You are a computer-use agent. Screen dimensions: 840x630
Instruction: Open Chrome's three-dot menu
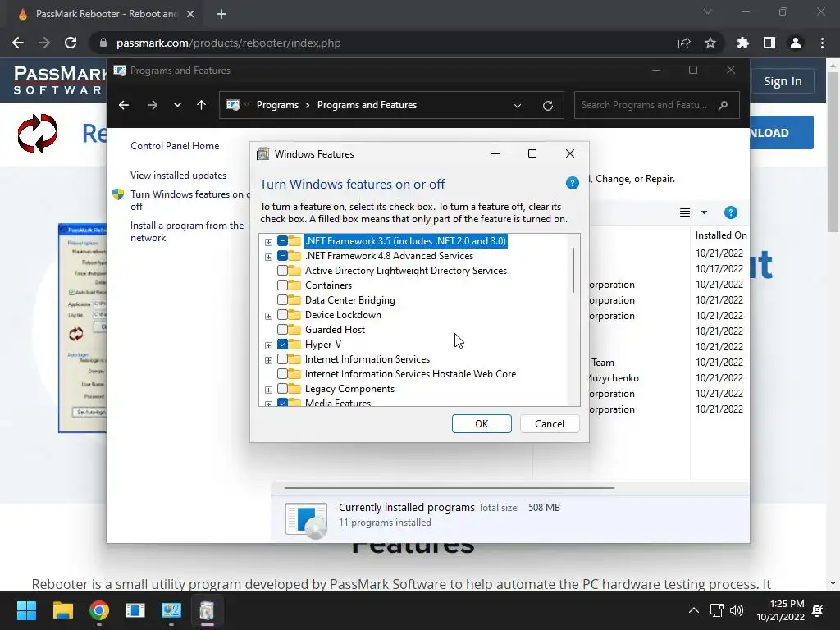tap(822, 43)
